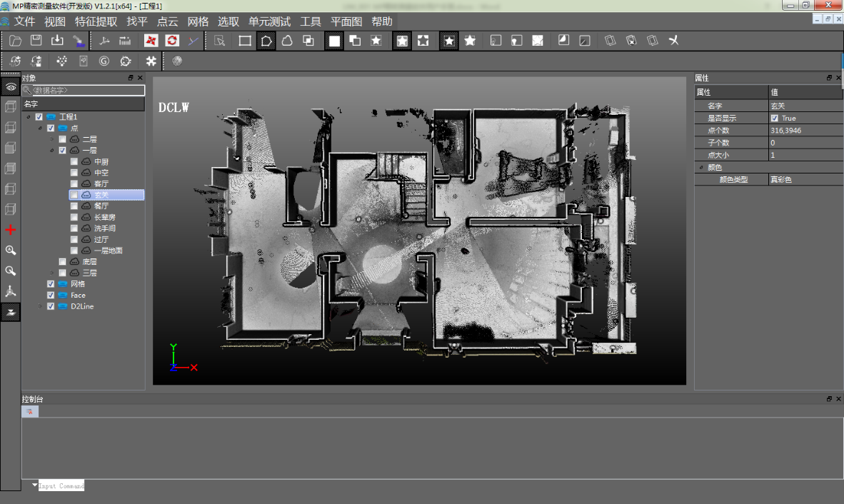
Task: Select the 客厅 item in object tree
Action: pyautogui.click(x=101, y=184)
